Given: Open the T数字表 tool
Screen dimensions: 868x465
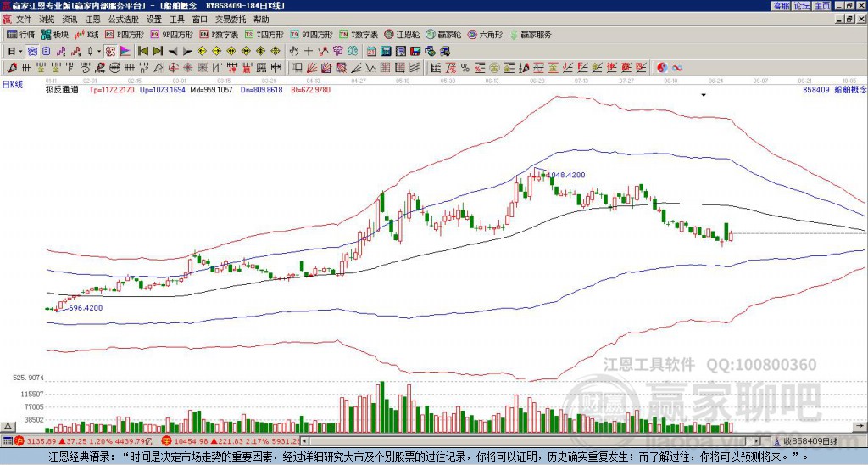Looking at the screenshot, I should tap(359, 34).
